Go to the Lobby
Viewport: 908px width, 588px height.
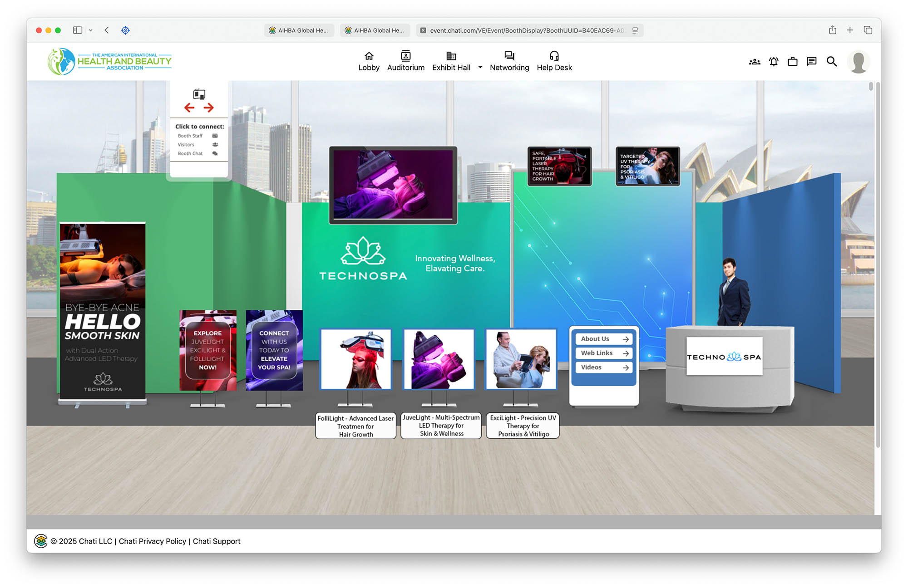pos(369,61)
